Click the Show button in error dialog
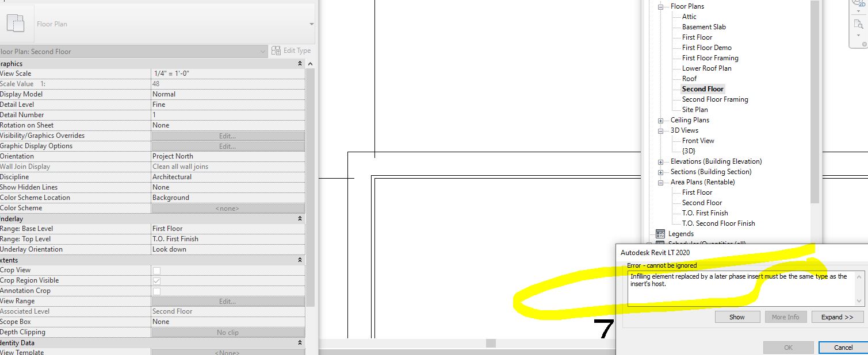 coord(737,317)
